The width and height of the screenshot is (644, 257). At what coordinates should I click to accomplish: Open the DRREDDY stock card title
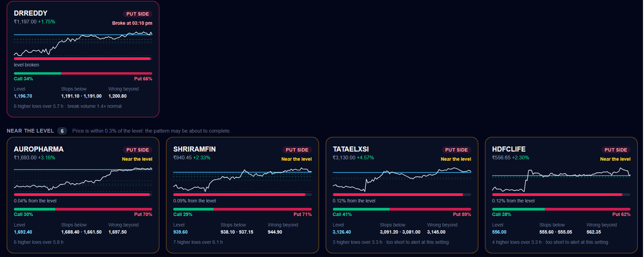[x=31, y=13]
